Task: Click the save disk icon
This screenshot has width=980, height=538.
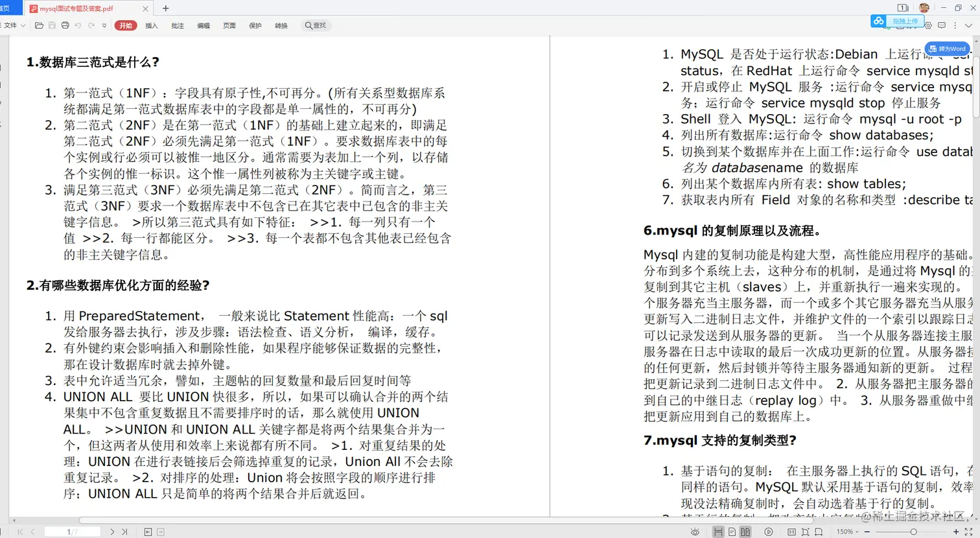Action: pos(52,25)
